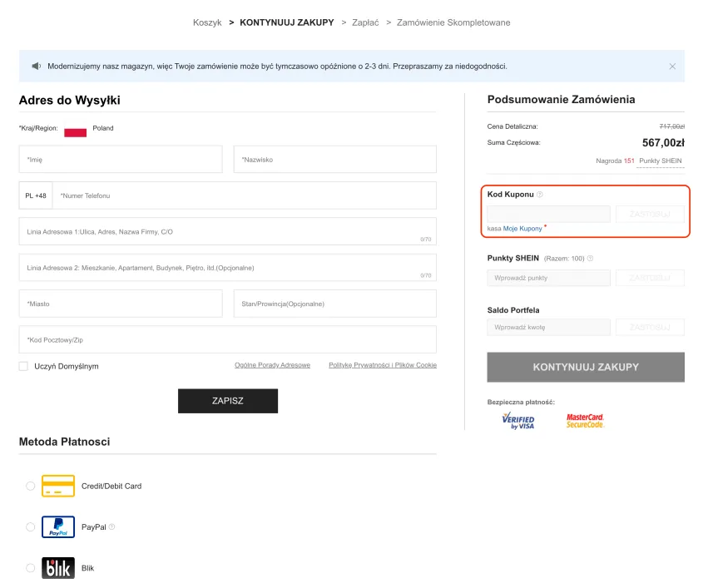Click the megaphone announcement icon
708x588 pixels.
click(x=36, y=66)
